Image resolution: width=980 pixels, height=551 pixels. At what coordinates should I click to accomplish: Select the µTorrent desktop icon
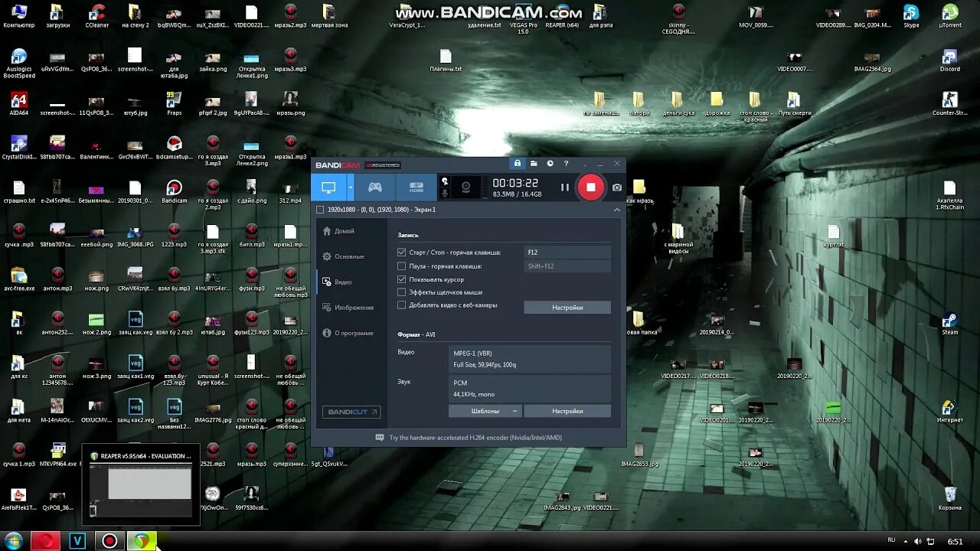click(x=950, y=16)
